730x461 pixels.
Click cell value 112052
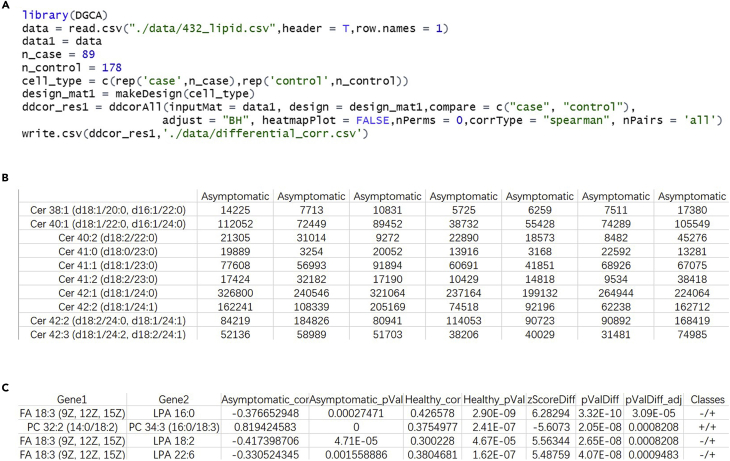235,224
